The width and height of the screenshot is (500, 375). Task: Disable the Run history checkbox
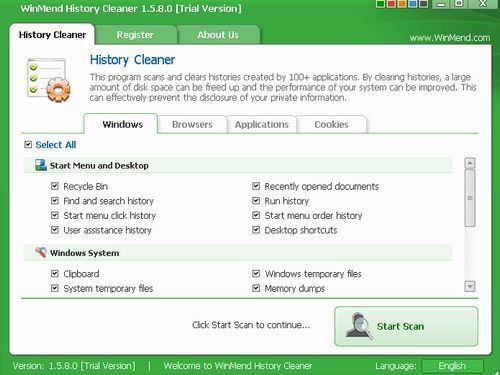coord(256,201)
